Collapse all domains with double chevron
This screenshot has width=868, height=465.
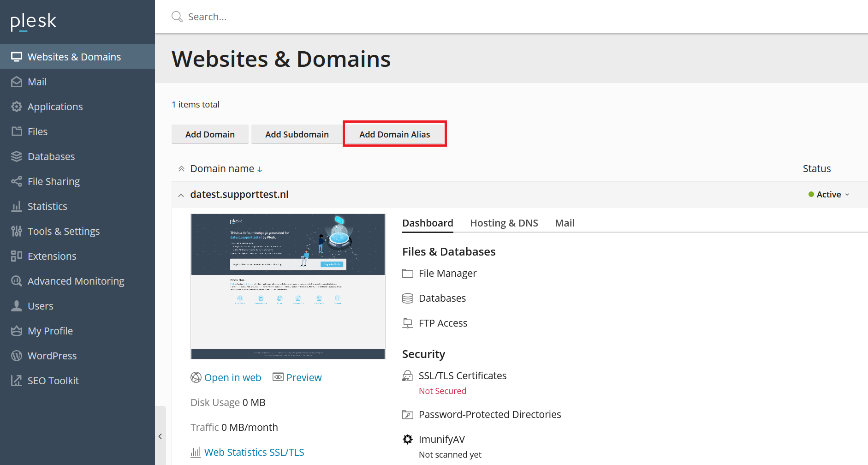181,169
